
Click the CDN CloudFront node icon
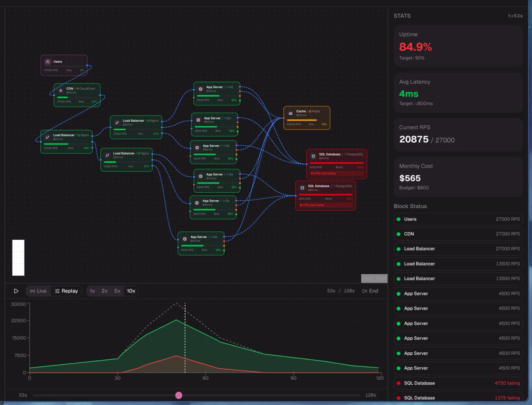point(61,90)
